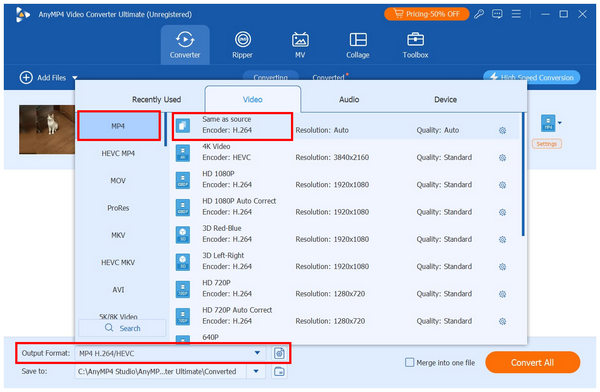
Task: Select MP4 format category
Action: point(119,126)
